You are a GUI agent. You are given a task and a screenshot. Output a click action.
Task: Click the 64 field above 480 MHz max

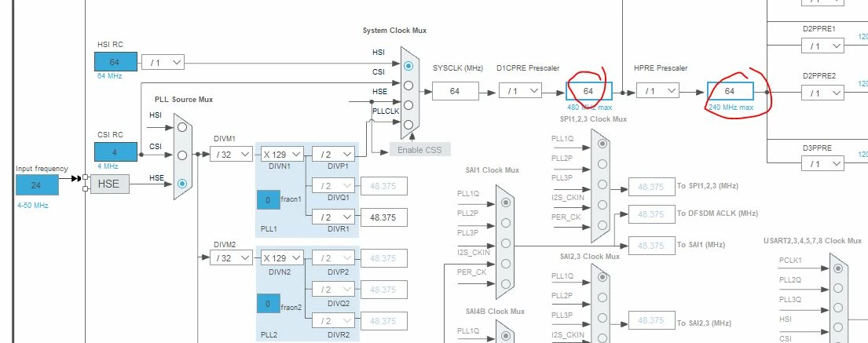(x=589, y=91)
